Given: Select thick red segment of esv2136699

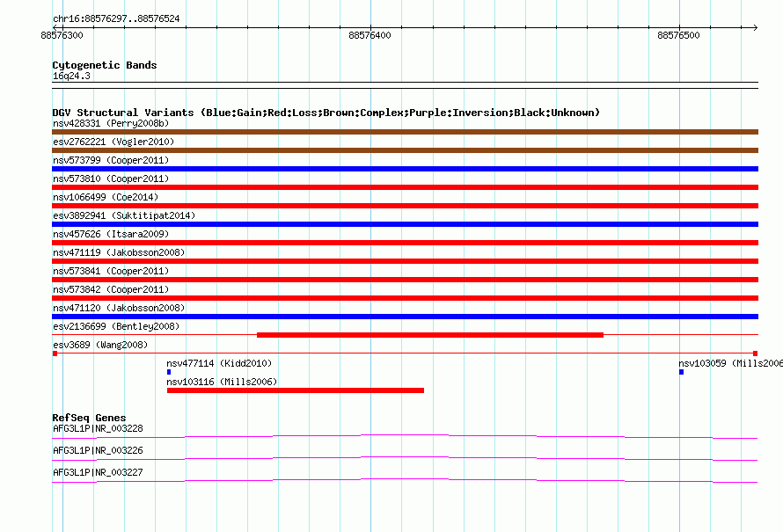Looking at the screenshot, I should [x=430, y=335].
